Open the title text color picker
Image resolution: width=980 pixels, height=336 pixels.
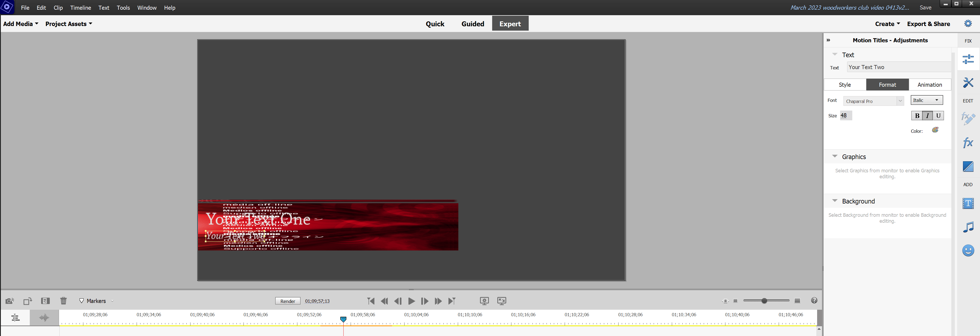click(x=935, y=130)
